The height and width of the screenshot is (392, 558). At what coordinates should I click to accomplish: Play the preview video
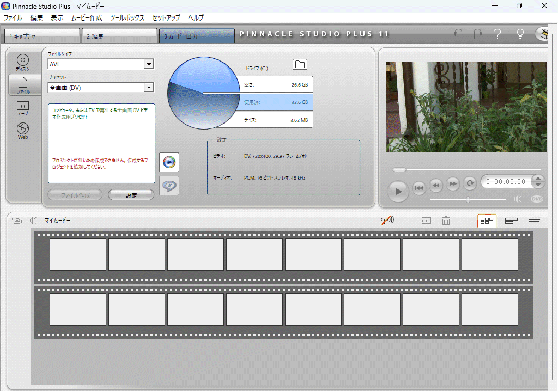coord(398,192)
